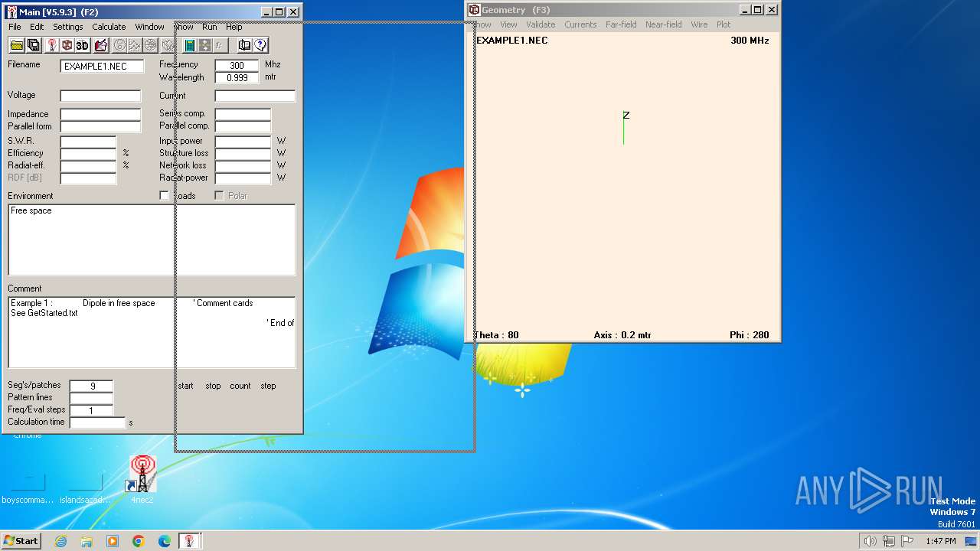This screenshot has height=551, width=980.
Task: Open the Plot menu in Geometry window
Action: (x=724, y=24)
